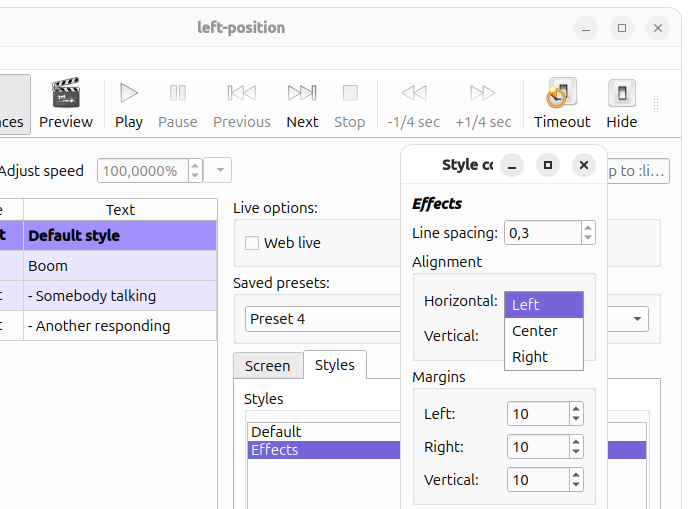Click the Stop toolbar button

350,104
